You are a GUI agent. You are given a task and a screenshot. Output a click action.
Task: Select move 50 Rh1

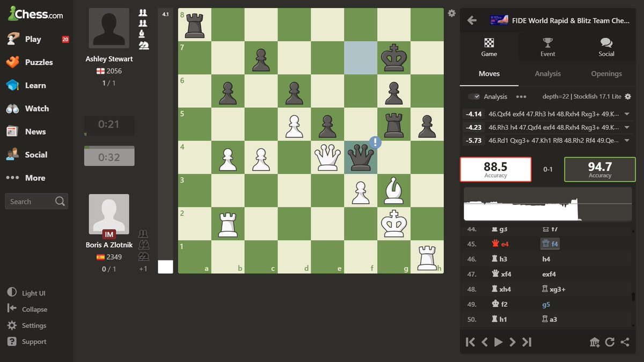tap(499, 319)
